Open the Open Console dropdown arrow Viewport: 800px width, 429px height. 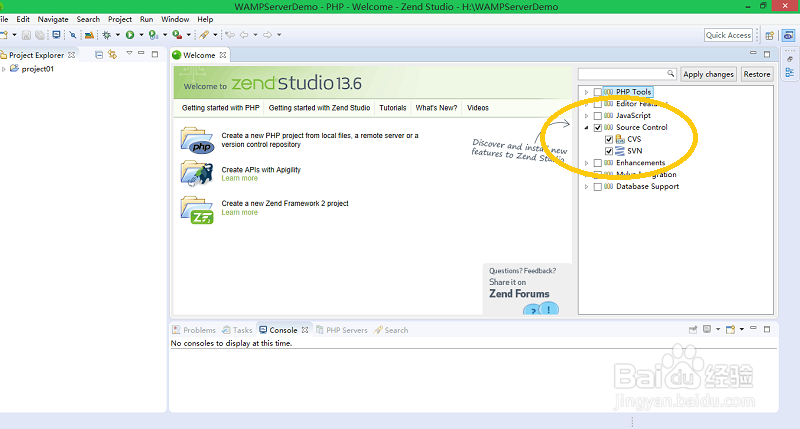click(742, 329)
